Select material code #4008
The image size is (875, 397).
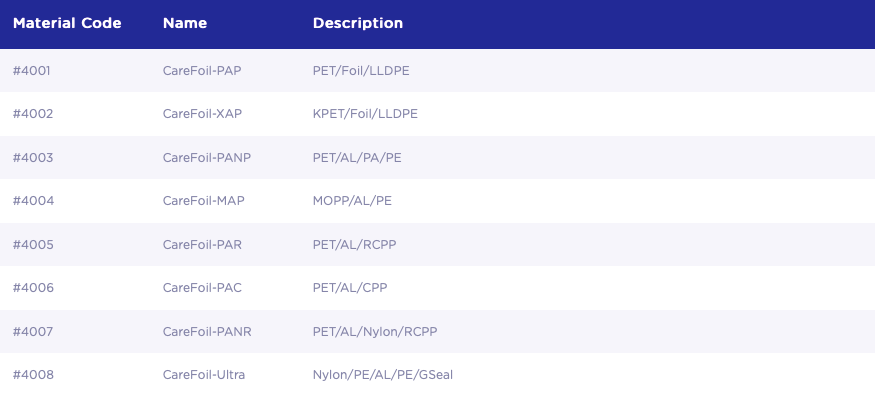[x=33, y=374]
